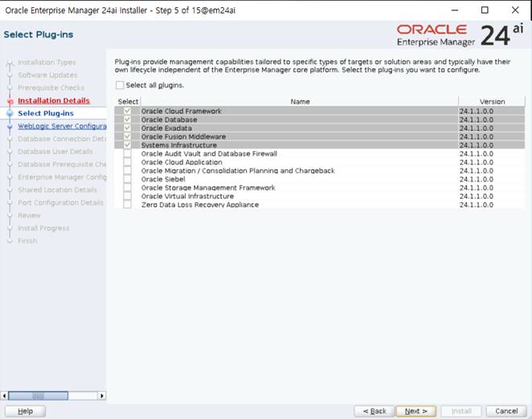This screenshot has width=532, height=419.
Task: Select the Systems Infrastructure row name
Action: tap(178, 145)
